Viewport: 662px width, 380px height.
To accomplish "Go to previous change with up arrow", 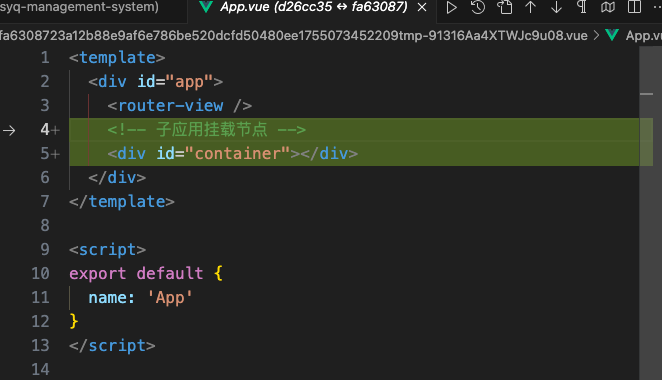I will pos(531,7).
